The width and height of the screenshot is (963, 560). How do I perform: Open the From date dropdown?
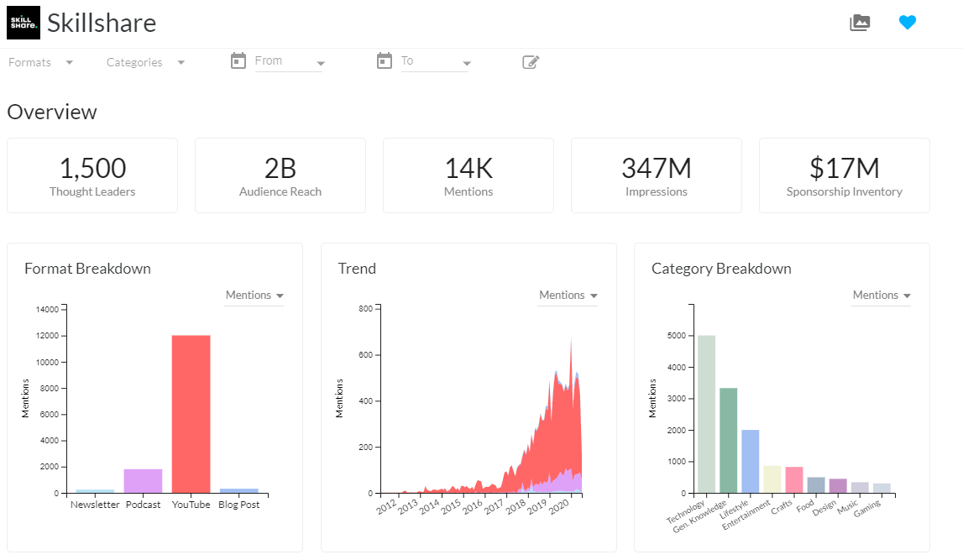click(x=290, y=62)
